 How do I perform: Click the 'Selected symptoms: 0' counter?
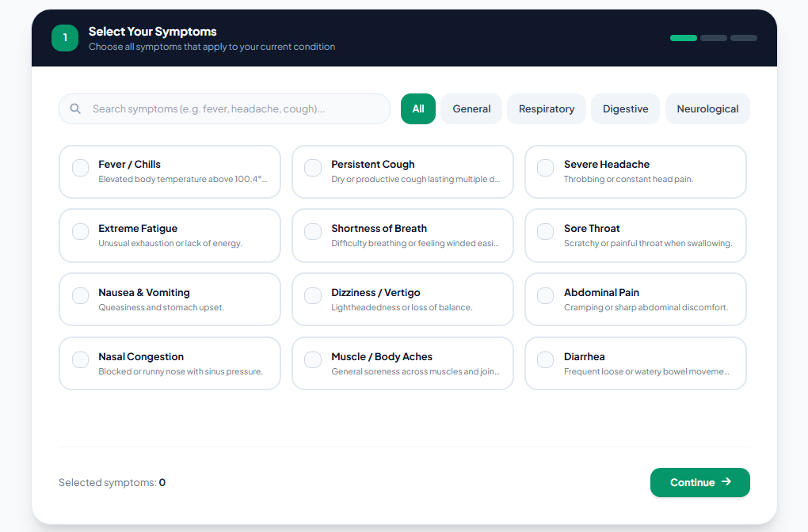[112, 483]
